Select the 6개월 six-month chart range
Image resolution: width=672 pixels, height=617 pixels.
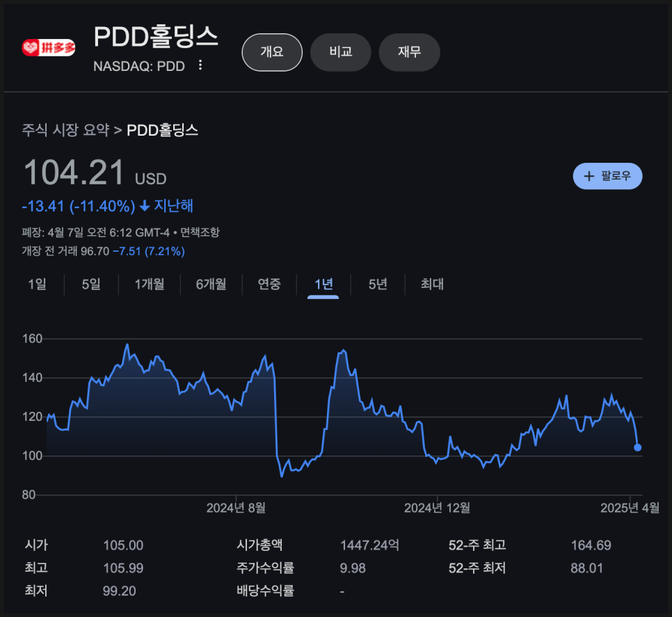pos(211,284)
